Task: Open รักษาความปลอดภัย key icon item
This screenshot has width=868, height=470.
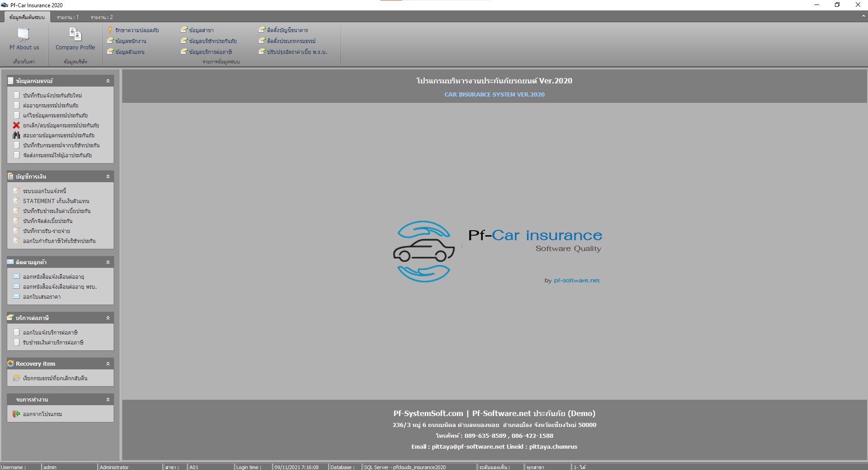Action: (x=133, y=30)
